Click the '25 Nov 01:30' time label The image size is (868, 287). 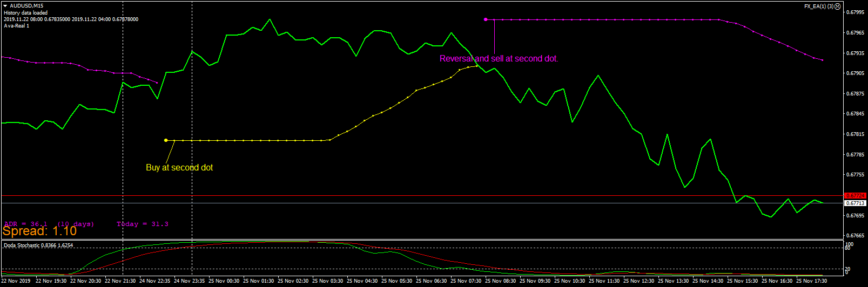pos(259,281)
